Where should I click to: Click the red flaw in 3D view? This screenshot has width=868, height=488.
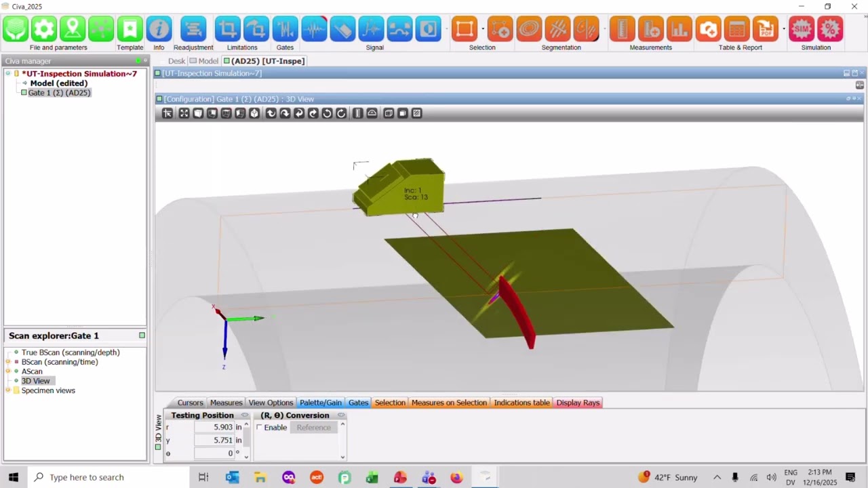518,313
